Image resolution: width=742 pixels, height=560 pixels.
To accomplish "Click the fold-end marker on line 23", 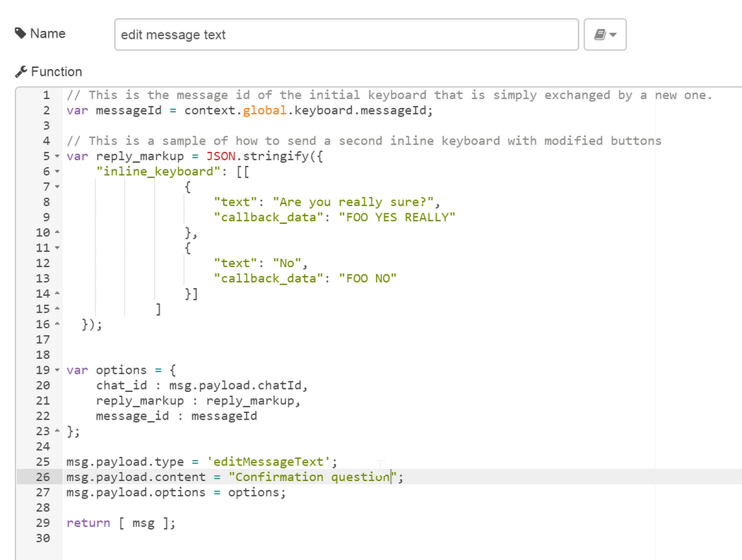I will 57,431.
